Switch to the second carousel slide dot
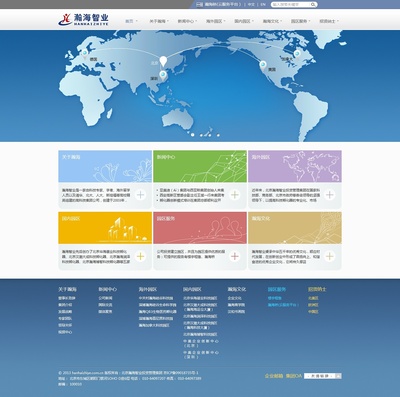This screenshot has width=400, height=397. (201, 135)
